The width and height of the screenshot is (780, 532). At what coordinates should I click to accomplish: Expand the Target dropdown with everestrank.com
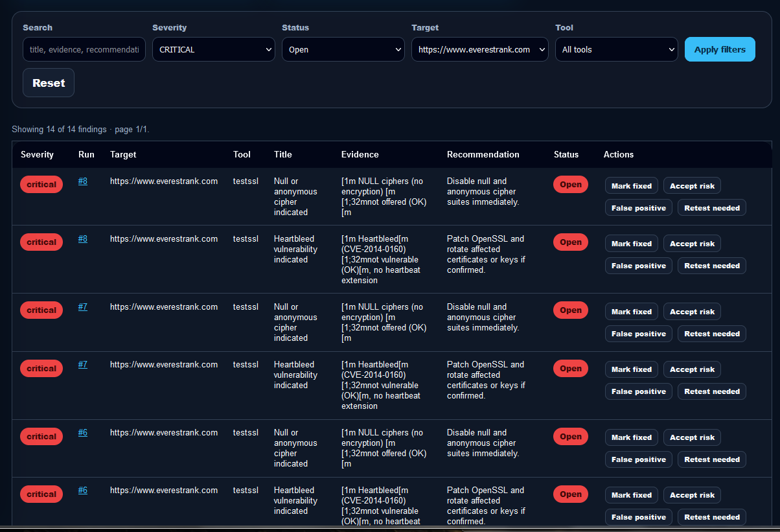[480, 49]
